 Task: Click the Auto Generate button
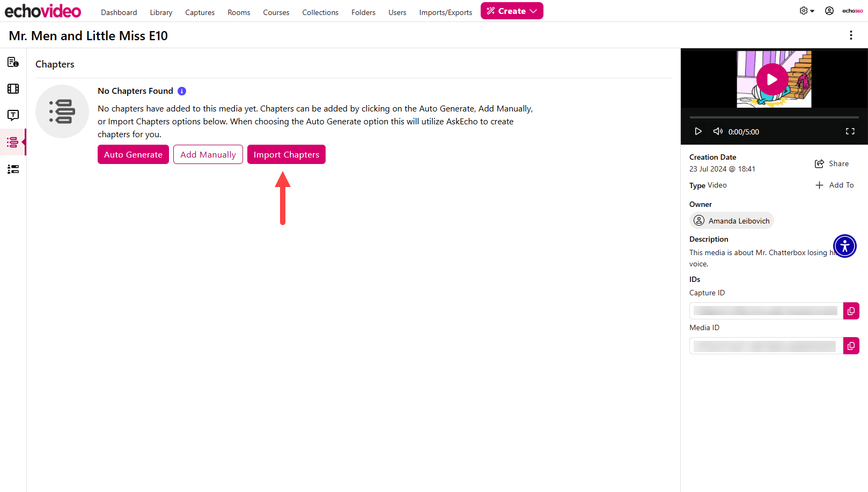coord(133,154)
